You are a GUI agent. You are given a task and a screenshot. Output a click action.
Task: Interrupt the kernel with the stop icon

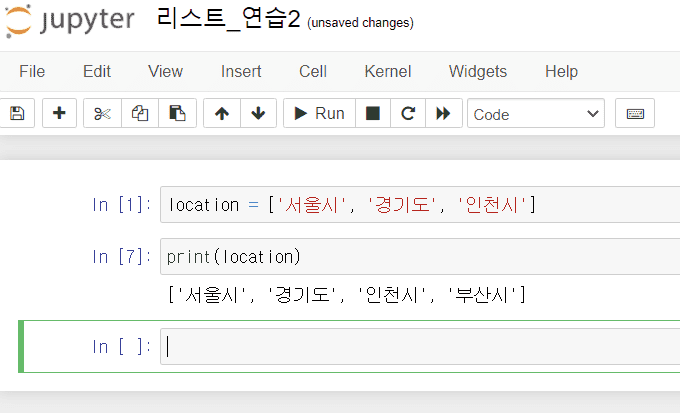click(x=372, y=114)
